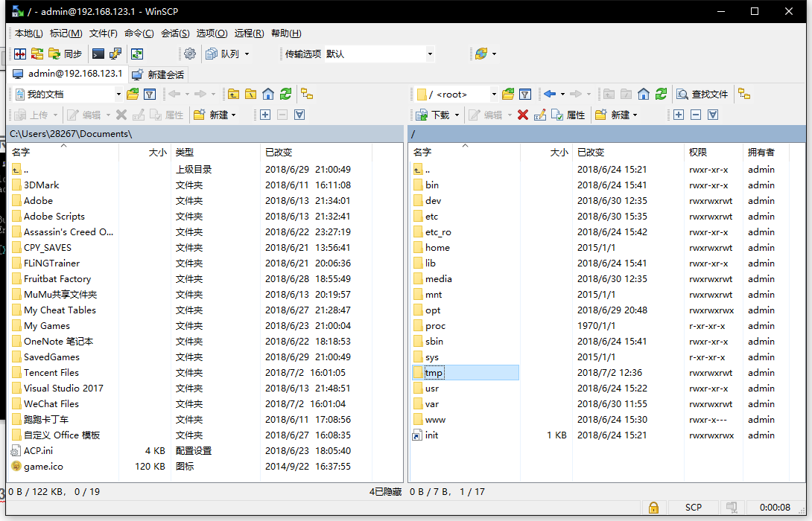Screen dimensions: 812x521
Task: Click the preferences gear icon
Action: pyautogui.click(x=190, y=54)
